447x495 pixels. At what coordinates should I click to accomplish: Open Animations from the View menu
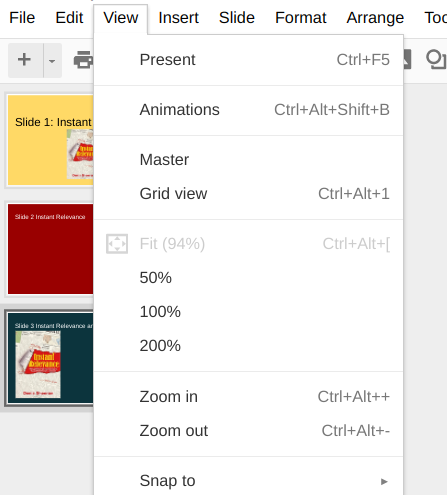pos(248,110)
